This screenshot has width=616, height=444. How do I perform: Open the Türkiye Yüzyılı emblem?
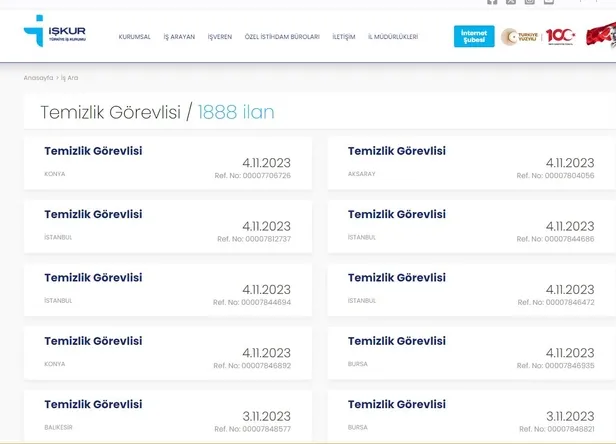(519, 37)
